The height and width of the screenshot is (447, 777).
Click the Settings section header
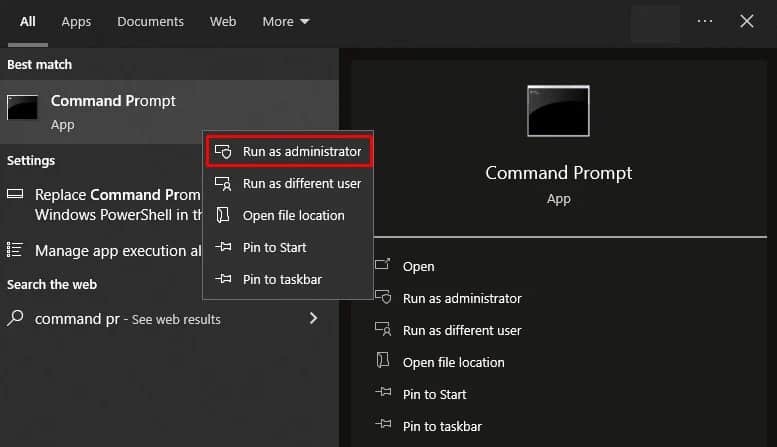click(x=31, y=161)
